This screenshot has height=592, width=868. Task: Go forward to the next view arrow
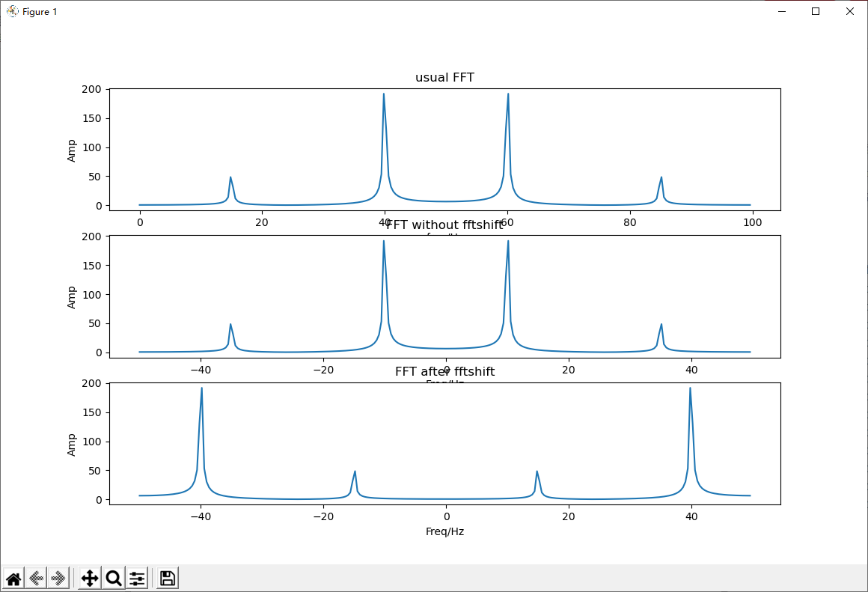(x=58, y=579)
